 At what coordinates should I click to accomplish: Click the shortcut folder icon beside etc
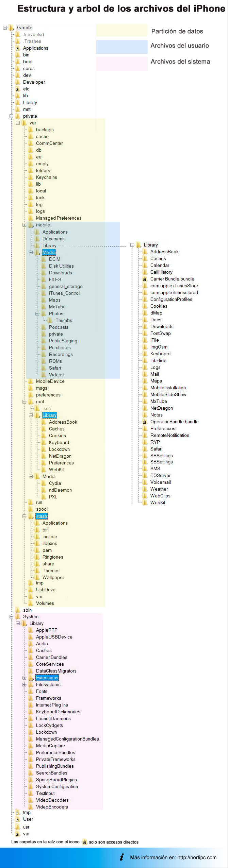(x=18, y=89)
